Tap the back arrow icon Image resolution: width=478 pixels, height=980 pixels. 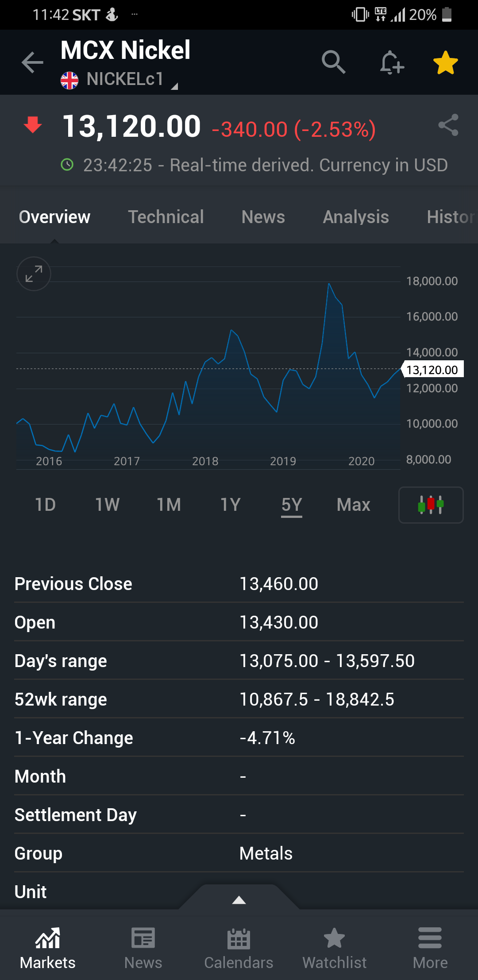[x=33, y=62]
